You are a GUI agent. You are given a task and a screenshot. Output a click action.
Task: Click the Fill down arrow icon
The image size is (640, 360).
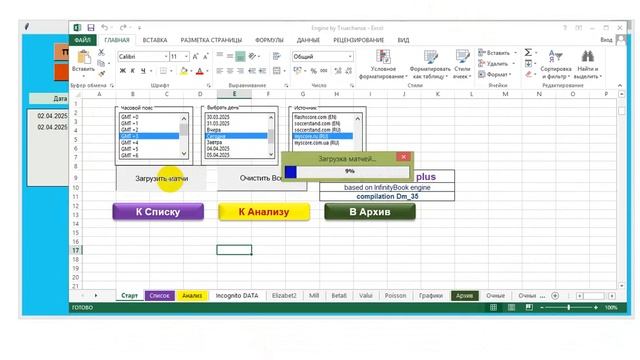click(x=529, y=63)
